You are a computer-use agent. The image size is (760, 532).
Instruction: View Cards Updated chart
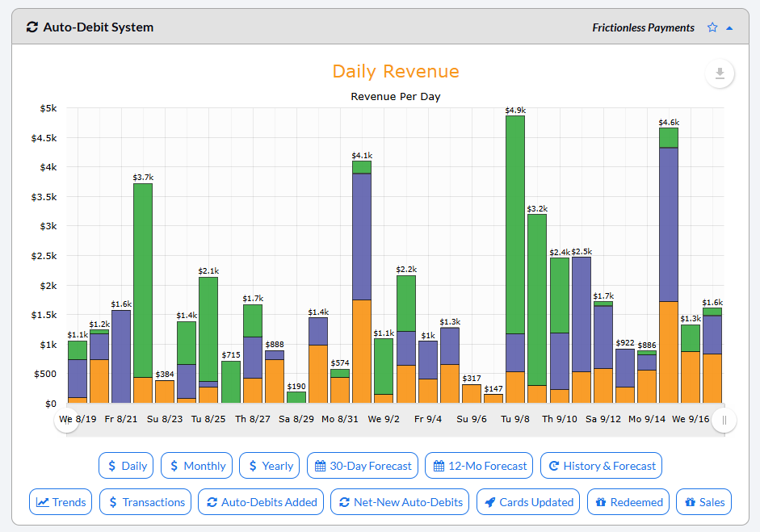[528, 502]
